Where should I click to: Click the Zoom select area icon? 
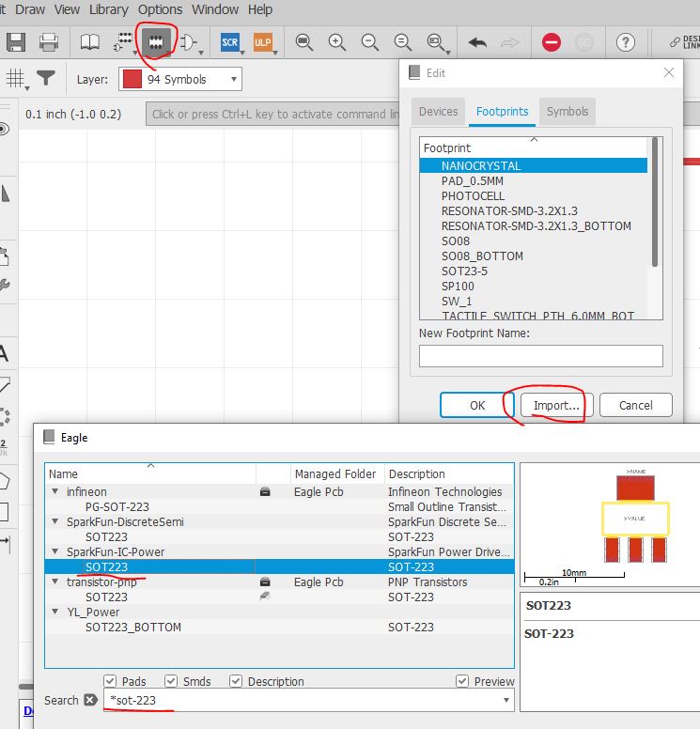pos(436,42)
